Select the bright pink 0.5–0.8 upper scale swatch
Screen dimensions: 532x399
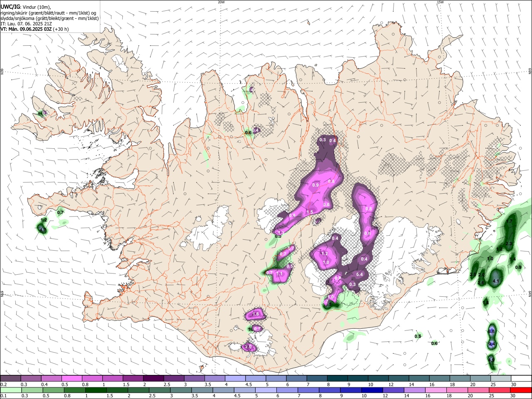pyautogui.click(x=71, y=379)
